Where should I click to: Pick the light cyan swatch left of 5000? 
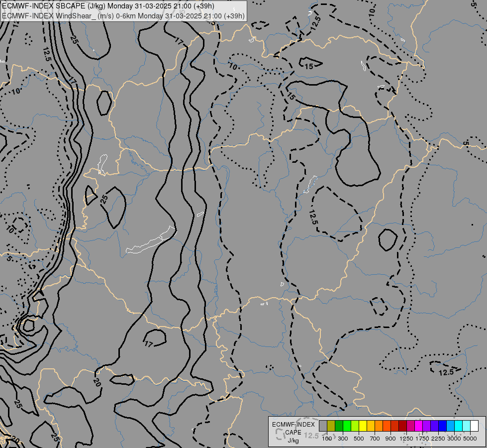click(x=467, y=426)
